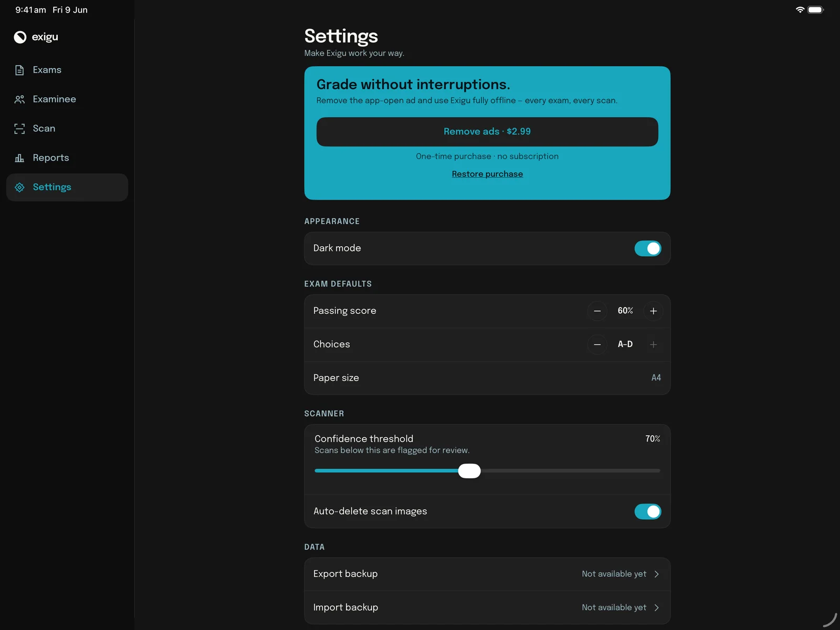Click Not available yet beside Import backup

(614, 608)
